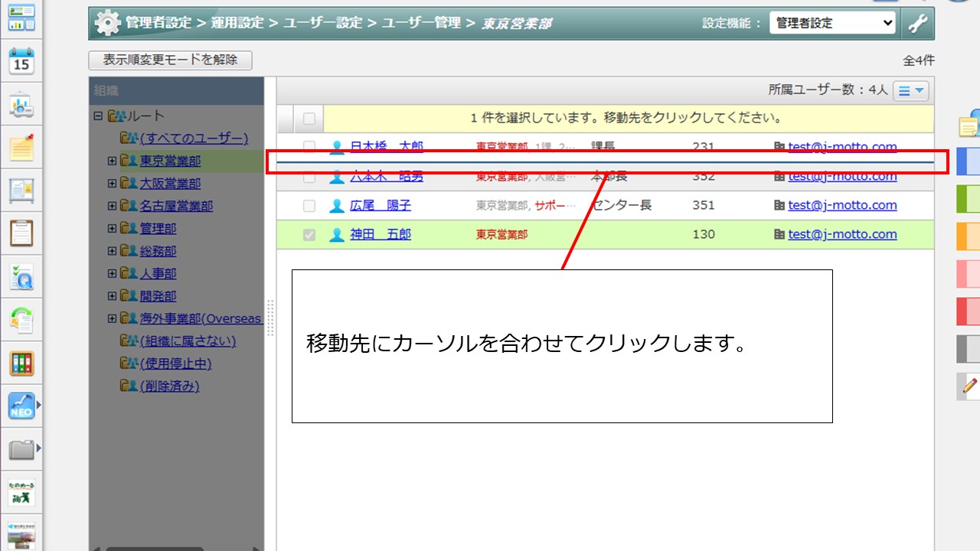Image resolution: width=980 pixels, height=551 pixels.
Task: Select 管理部 in the organization tree
Action: [x=158, y=229]
